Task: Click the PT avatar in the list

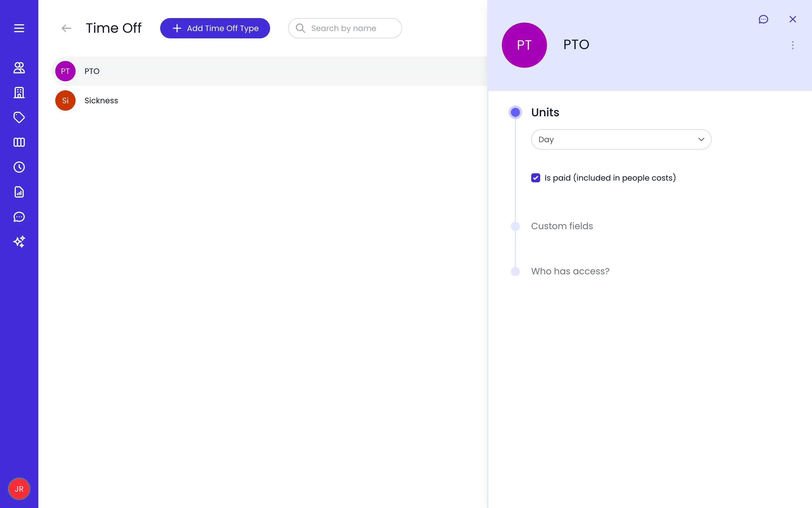Action: click(x=65, y=71)
